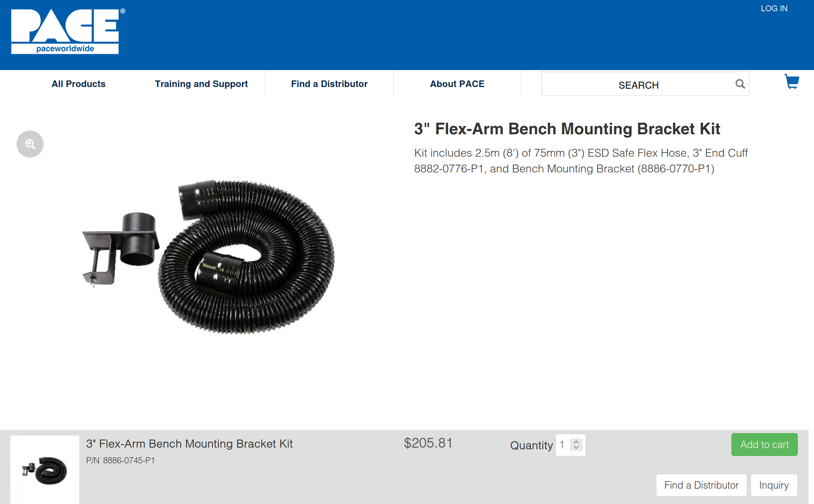814x504 pixels.
Task: Click the Quantity number field
Action: pos(570,445)
